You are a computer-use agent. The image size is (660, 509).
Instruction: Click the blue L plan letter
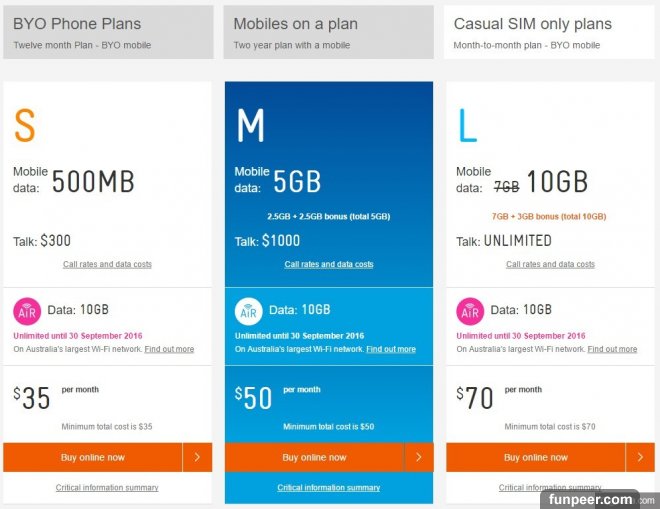467,127
